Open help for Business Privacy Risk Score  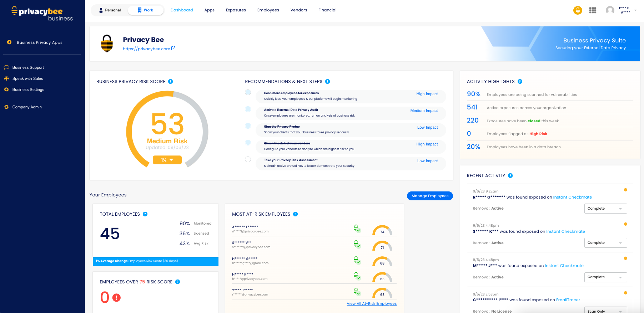coord(171,82)
